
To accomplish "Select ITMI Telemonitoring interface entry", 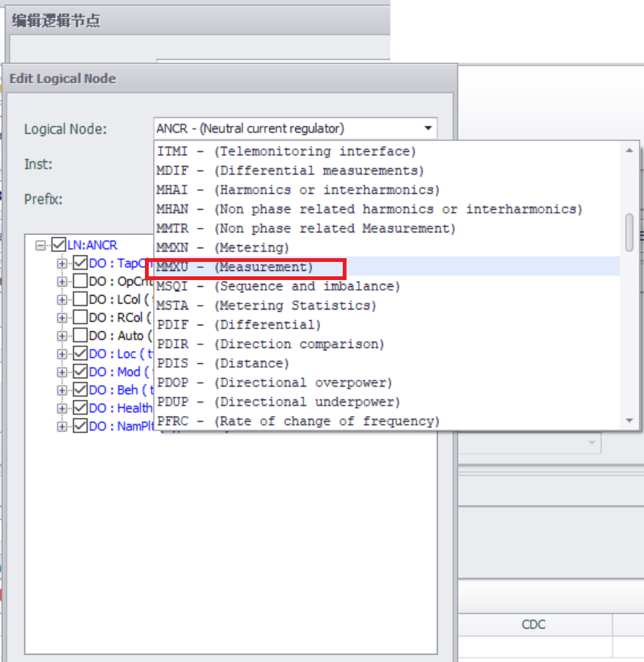I will click(x=286, y=151).
